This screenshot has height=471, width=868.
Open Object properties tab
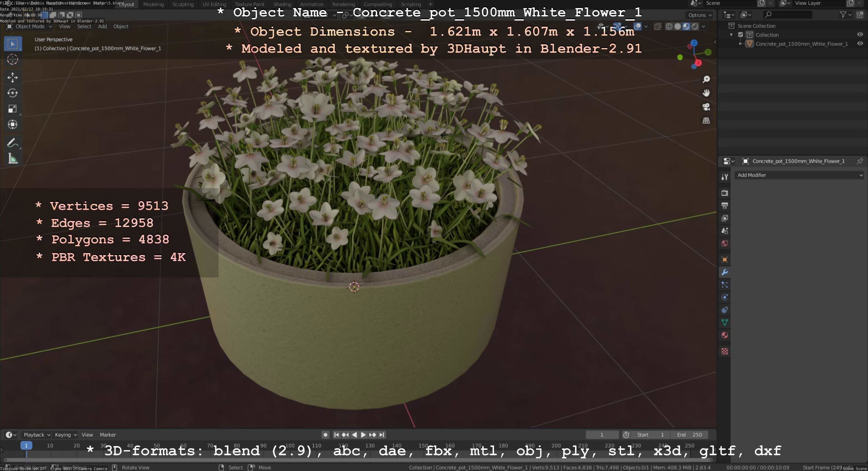(725, 259)
